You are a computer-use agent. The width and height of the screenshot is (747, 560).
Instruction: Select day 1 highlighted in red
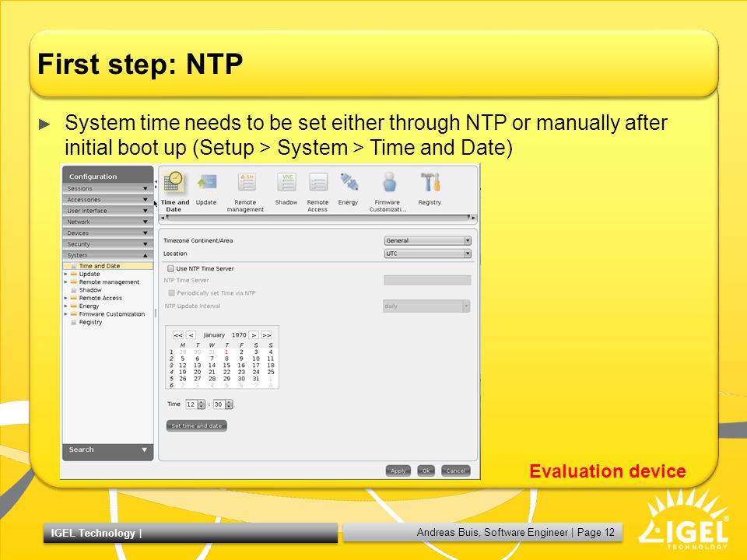tap(226, 352)
